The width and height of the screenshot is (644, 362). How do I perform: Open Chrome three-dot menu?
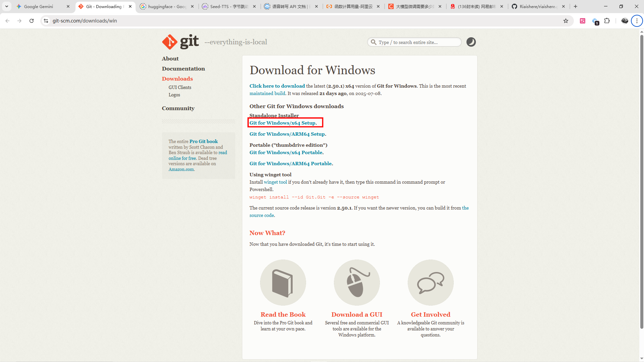point(637,21)
